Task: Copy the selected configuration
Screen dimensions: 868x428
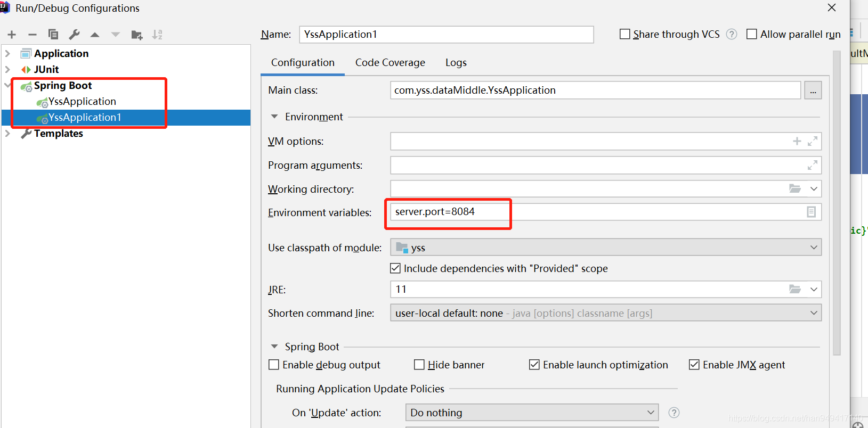Action: (x=53, y=35)
